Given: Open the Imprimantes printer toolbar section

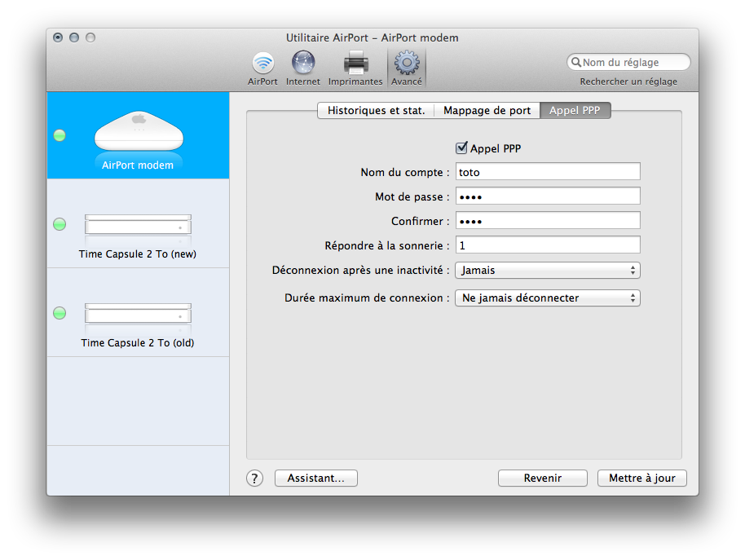Looking at the screenshot, I should (355, 68).
